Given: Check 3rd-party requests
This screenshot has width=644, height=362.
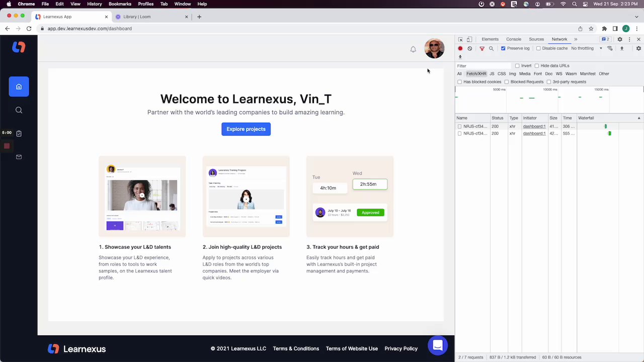Looking at the screenshot, I should [549, 82].
